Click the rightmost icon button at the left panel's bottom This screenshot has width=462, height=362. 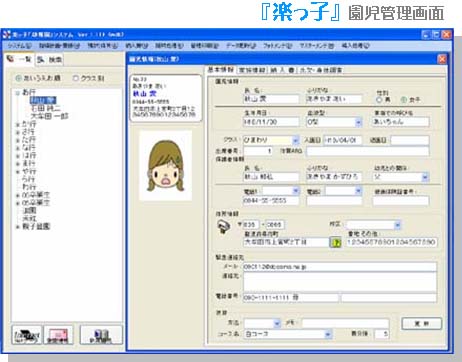point(101,335)
